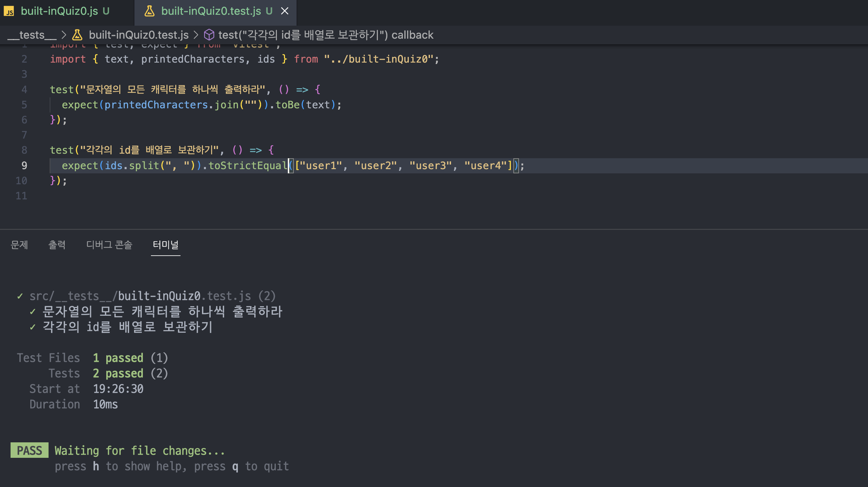
Task: Open the test callback breadcrumb symbol
Action: 325,35
